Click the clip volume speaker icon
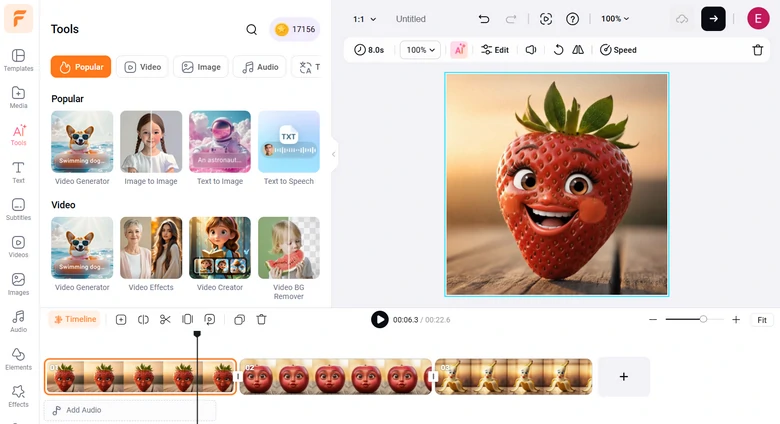 [531, 50]
